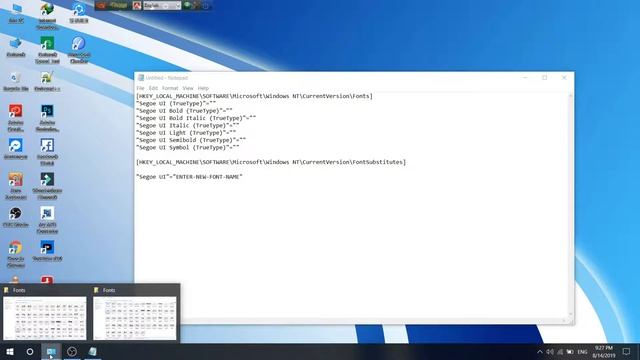
Task: Open the red Adobe desktop shortcut
Action: (16, 118)
